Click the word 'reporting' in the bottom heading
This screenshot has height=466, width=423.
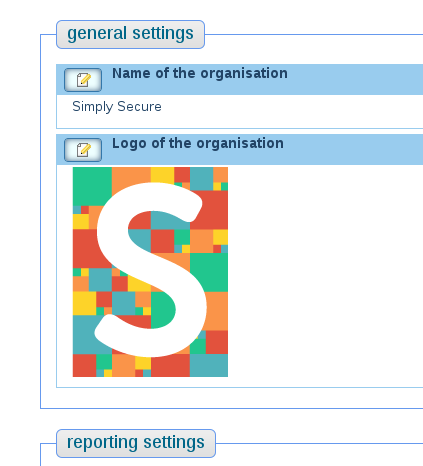coord(102,443)
